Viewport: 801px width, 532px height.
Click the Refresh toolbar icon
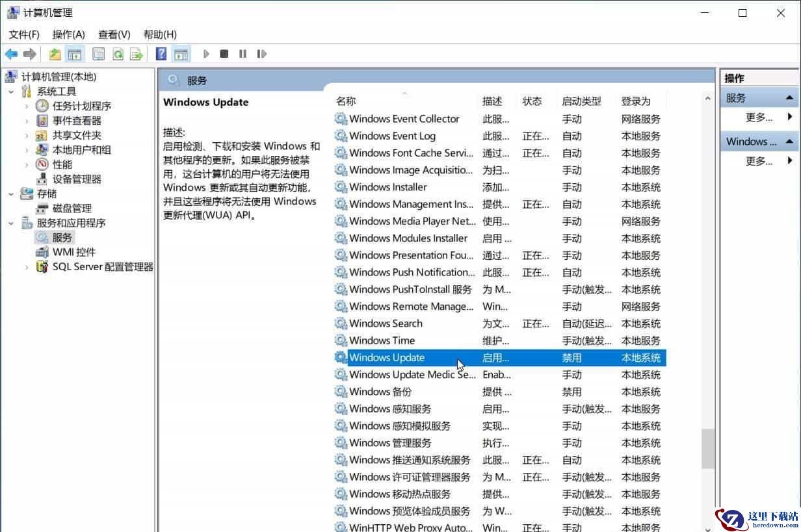pyautogui.click(x=118, y=54)
